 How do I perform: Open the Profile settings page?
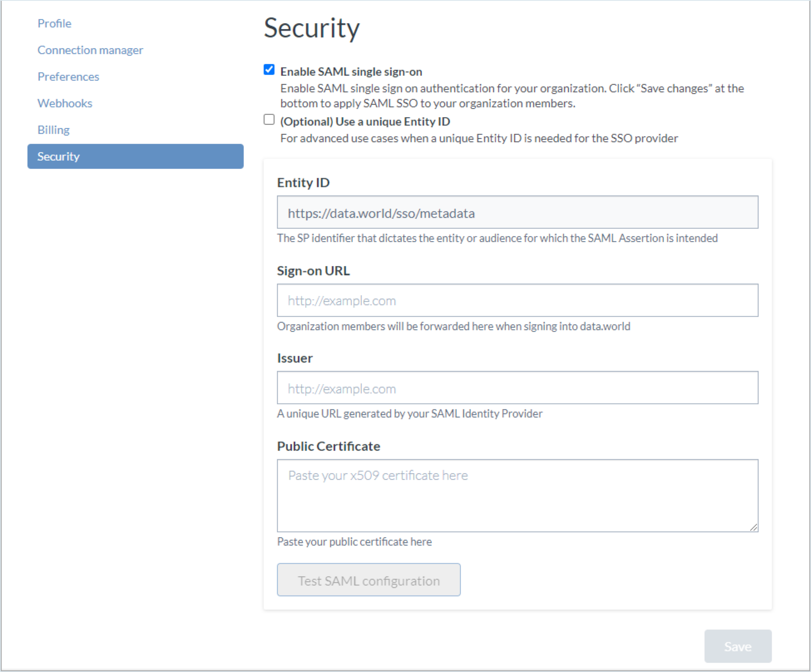(x=54, y=23)
